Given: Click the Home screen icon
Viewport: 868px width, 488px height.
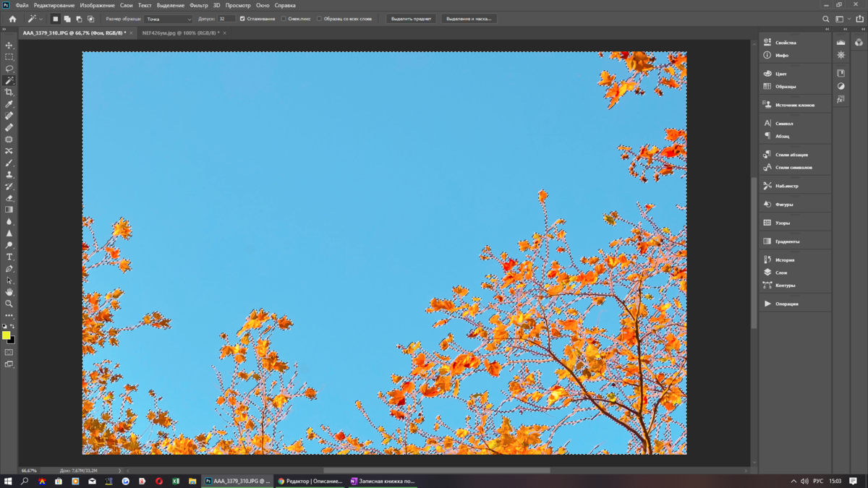Looking at the screenshot, I should point(12,19).
